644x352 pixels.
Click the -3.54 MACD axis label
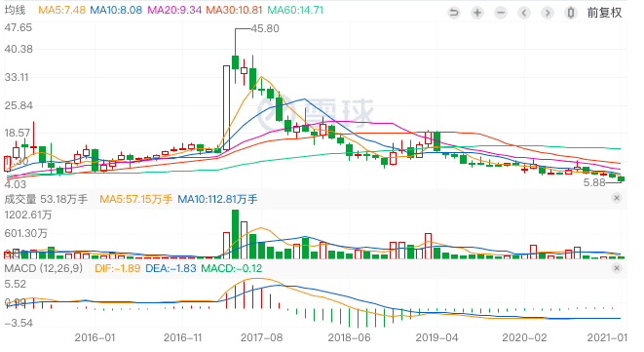point(19,323)
